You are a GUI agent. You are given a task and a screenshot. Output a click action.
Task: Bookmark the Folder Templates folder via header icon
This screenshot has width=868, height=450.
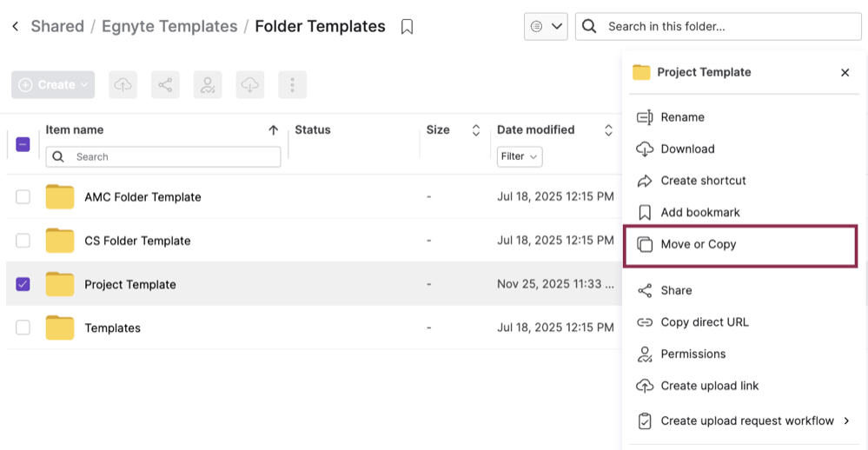[x=407, y=27]
